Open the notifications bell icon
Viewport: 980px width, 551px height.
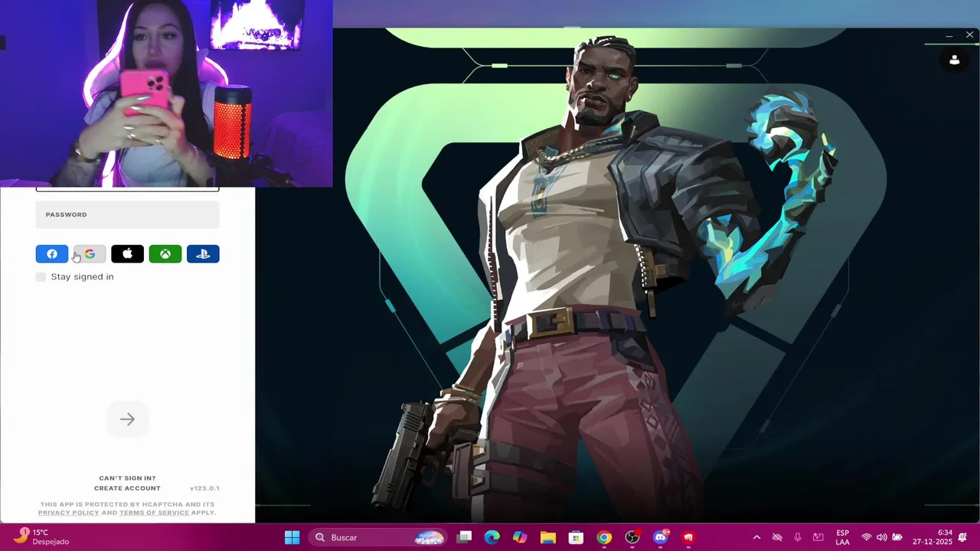(963, 537)
